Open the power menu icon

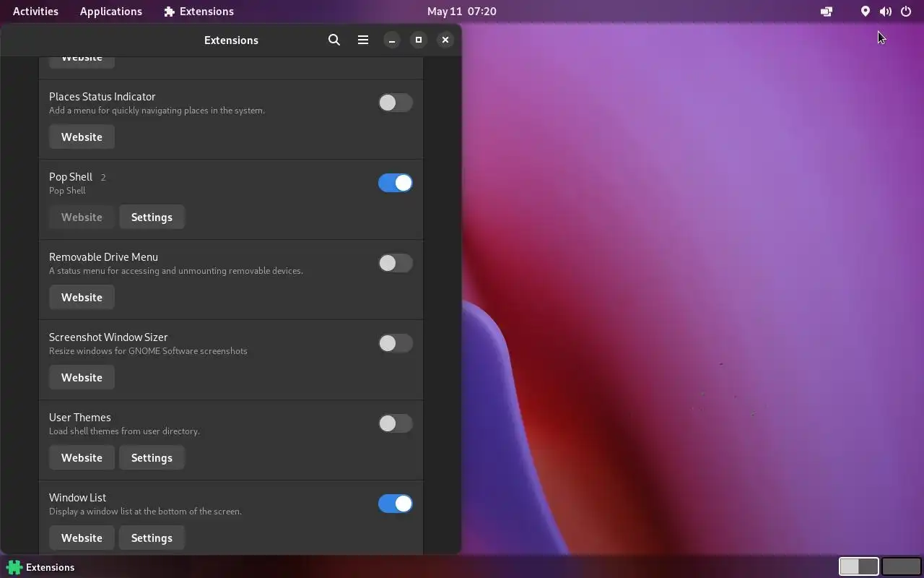[x=906, y=12]
